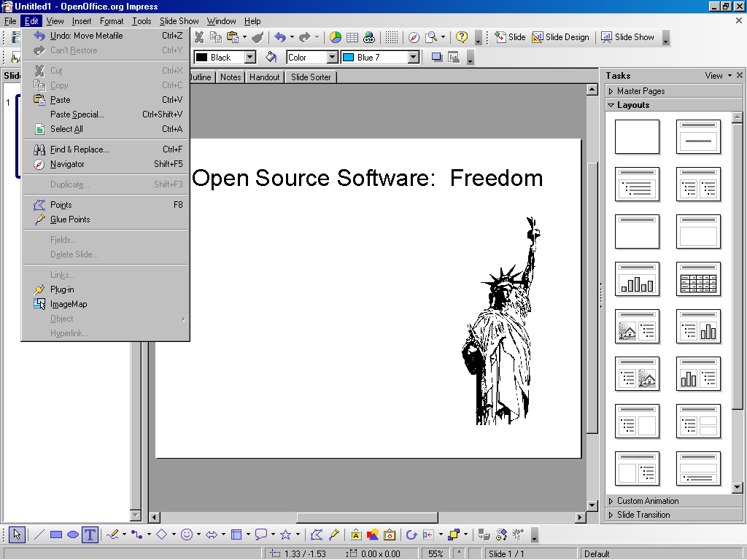Image resolution: width=747 pixels, height=560 pixels.
Task: Toggle the Shadow button on the formatting toolbar
Action: (x=437, y=57)
